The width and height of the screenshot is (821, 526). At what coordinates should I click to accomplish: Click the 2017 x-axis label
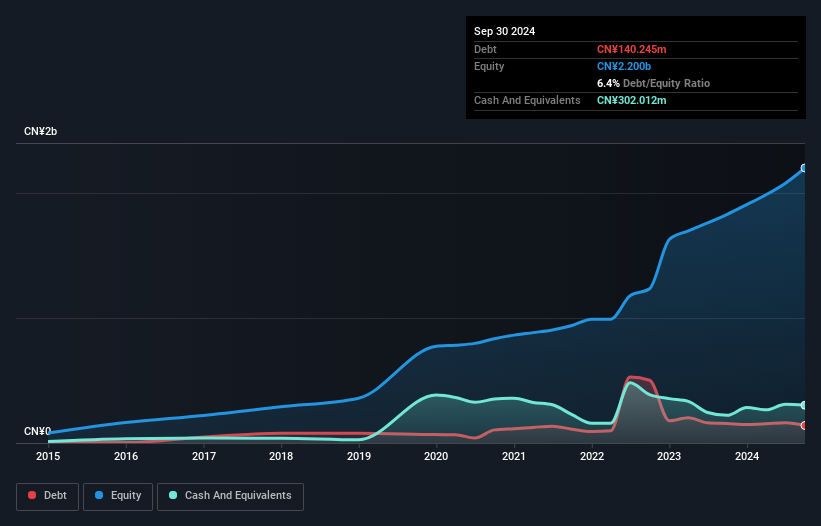click(204, 456)
